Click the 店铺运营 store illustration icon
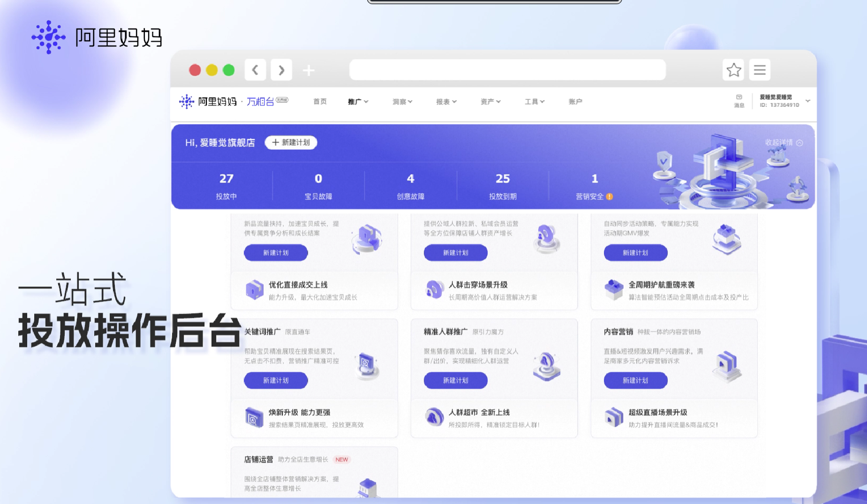This screenshot has width=867, height=504. (368, 488)
